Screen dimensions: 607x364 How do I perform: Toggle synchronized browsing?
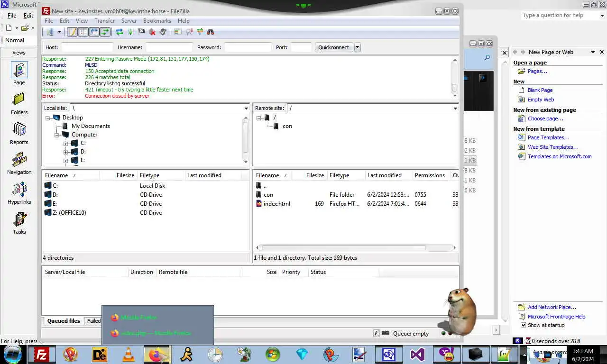coord(200,32)
